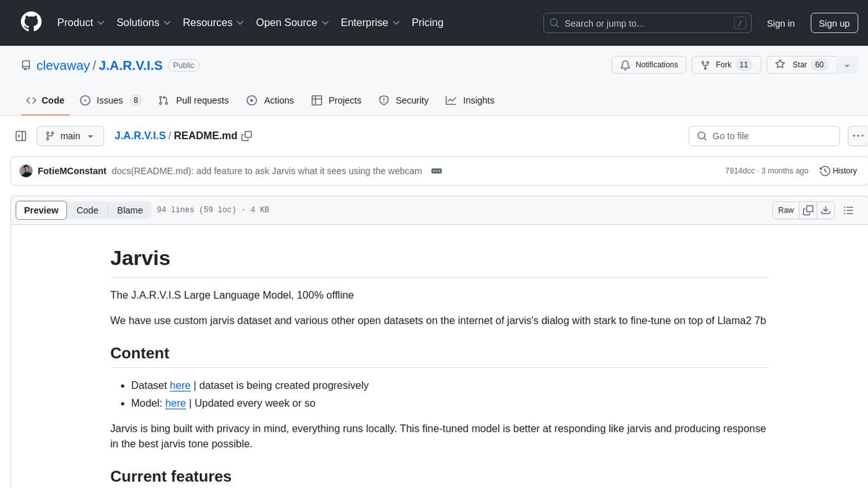Open the latest commit message
This screenshot has width=868, height=488.
(267, 171)
